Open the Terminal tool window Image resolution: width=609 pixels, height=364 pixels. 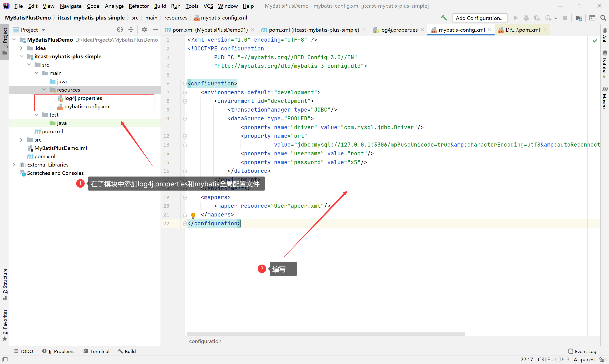coord(96,351)
